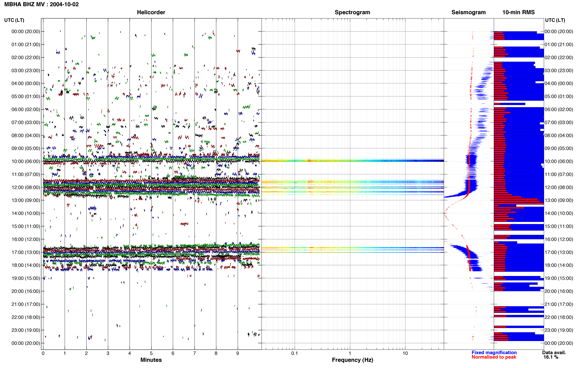Click right time label '08:00 (04:00)'
The image size is (588, 368).
(559, 135)
